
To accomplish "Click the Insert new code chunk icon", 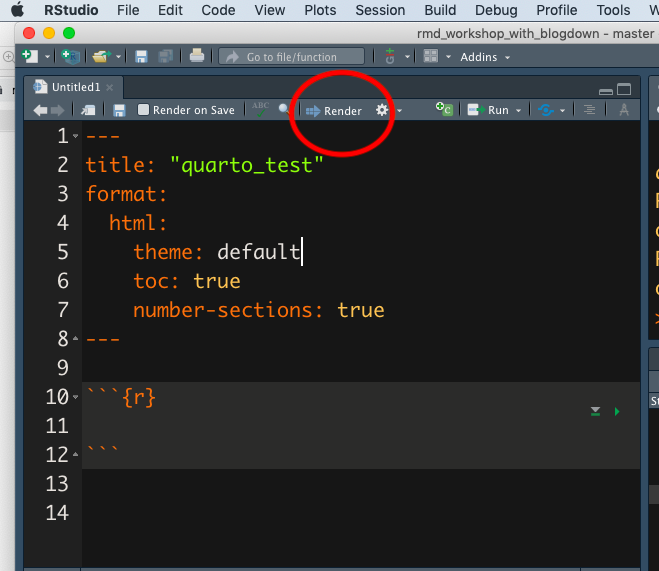I will [x=444, y=109].
